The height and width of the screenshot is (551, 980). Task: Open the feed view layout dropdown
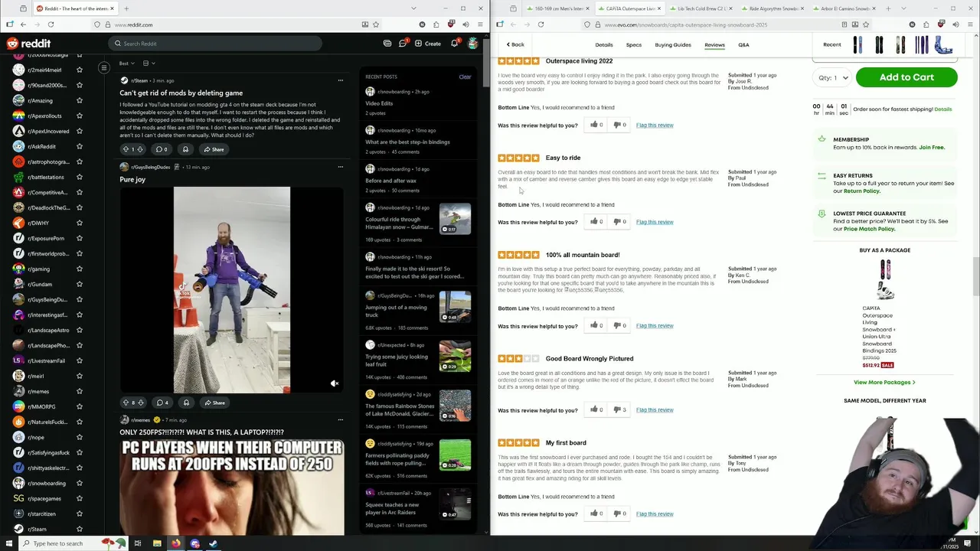(x=149, y=64)
